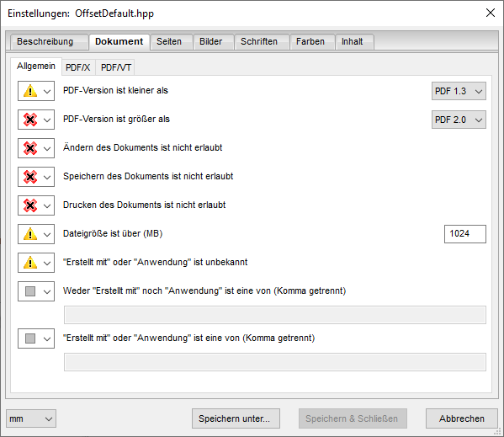Click warning icon for 'PDF-Version ist kleiner als'

click(x=30, y=91)
